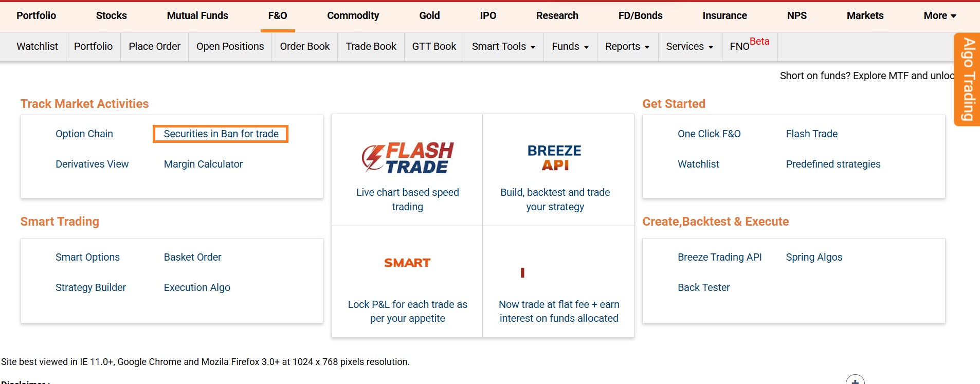Expand the Services dropdown
The width and height of the screenshot is (980, 384).
(689, 47)
